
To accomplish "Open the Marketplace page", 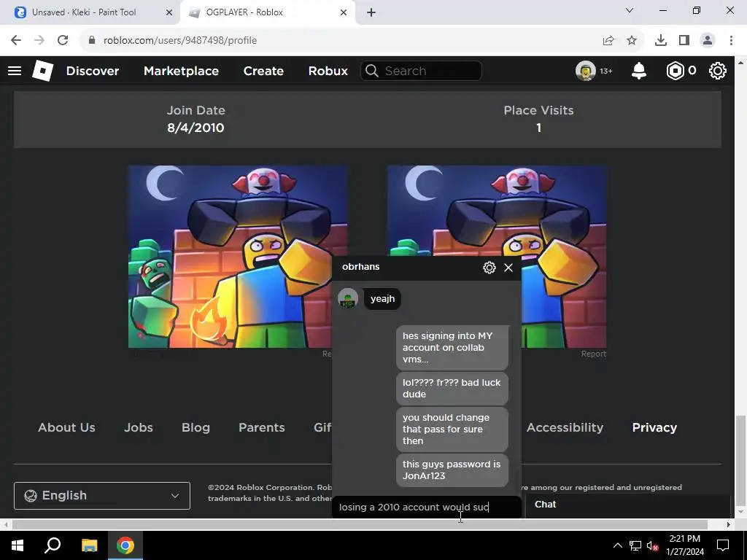I will [181, 71].
